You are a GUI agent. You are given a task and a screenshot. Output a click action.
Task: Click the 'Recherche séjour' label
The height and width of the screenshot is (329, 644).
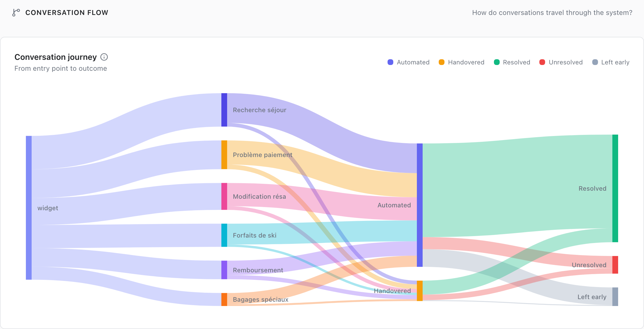pyautogui.click(x=260, y=110)
